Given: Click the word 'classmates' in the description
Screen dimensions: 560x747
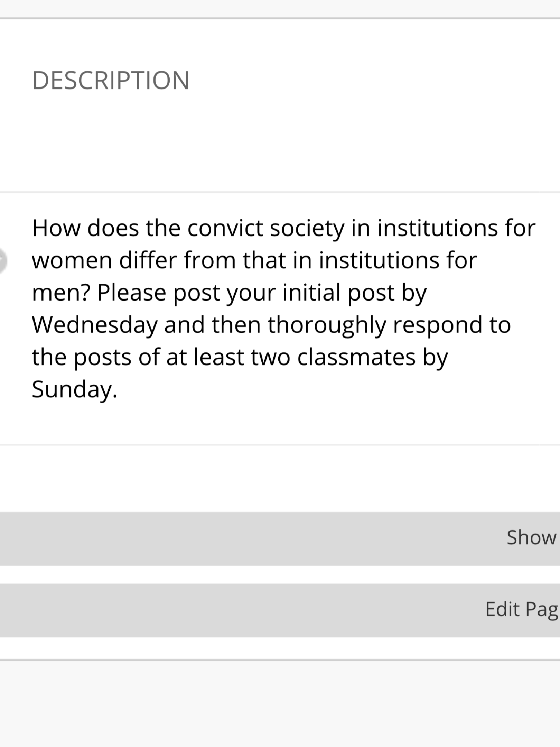Looking at the screenshot, I should (356, 357).
